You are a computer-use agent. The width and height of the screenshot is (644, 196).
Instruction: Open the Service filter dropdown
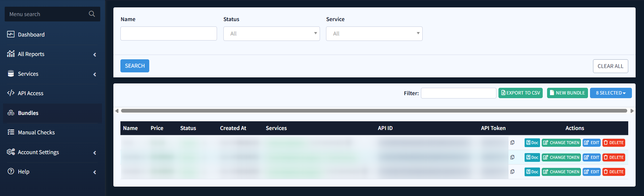pos(374,34)
